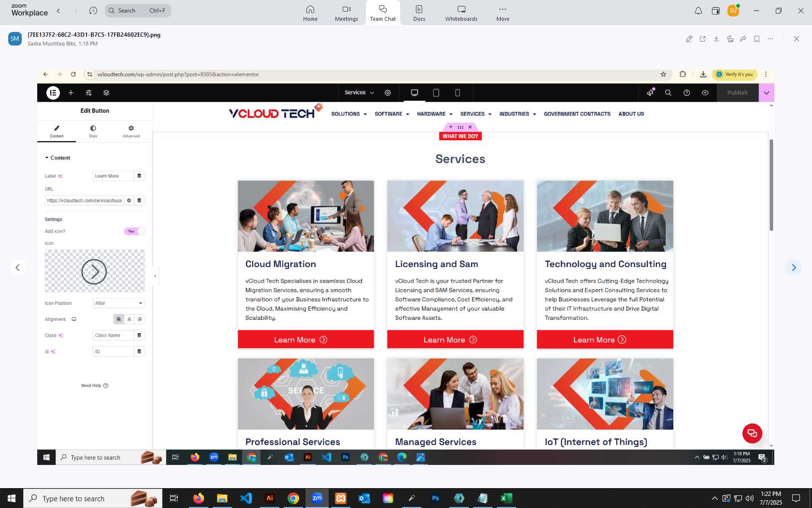Open the Elementor site settings sliders icon
The width and height of the screenshot is (812, 508).
88,92
